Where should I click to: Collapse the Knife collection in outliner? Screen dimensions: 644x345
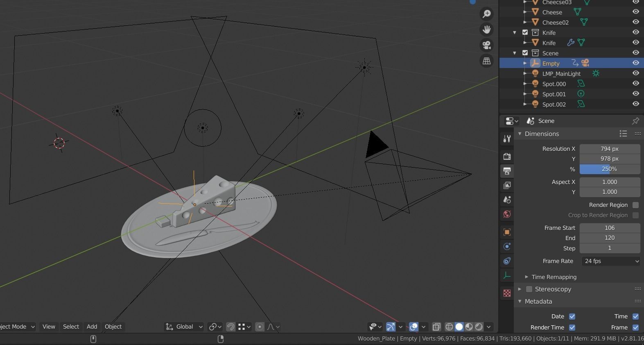[515, 32]
